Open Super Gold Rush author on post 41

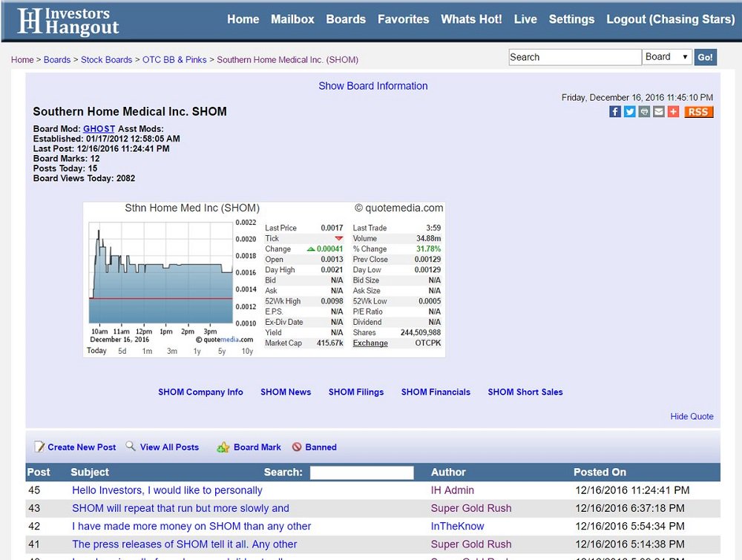coord(471,544)
